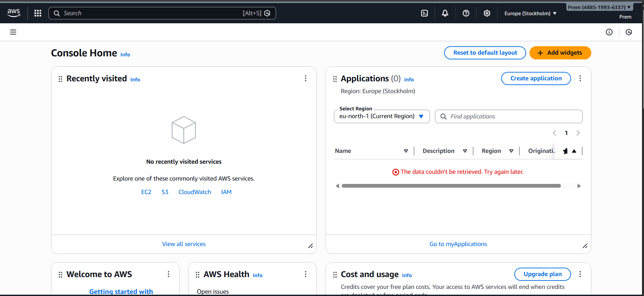Open the settings gear in navbar
The width and height of the screenshot is (644, 296).
click(x=487, y=13)
